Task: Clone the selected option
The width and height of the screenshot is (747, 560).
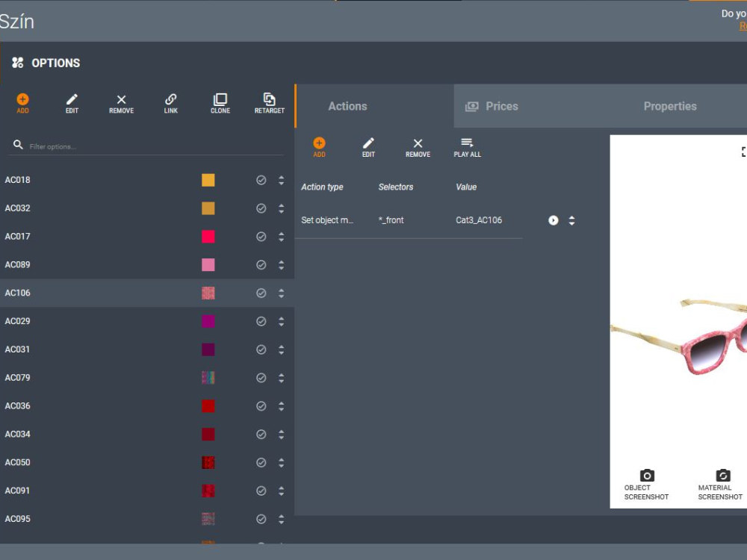Action: tap(220, 103)
